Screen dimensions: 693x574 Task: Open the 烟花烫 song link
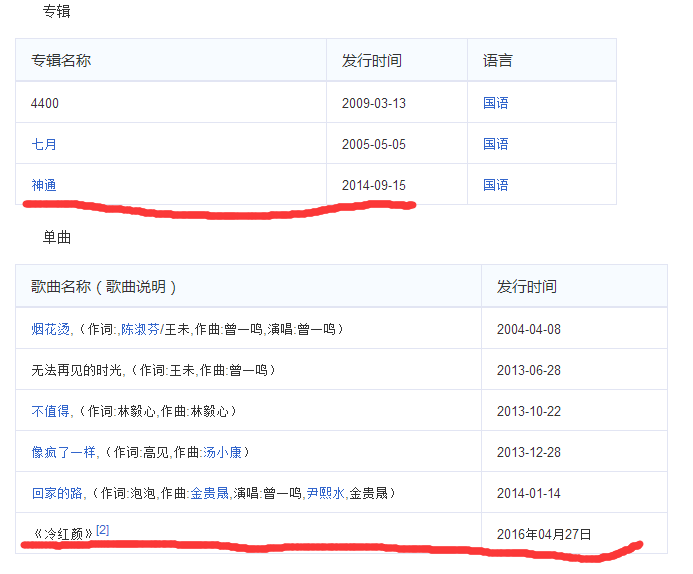pyautogui.click(x=50, y=329)
